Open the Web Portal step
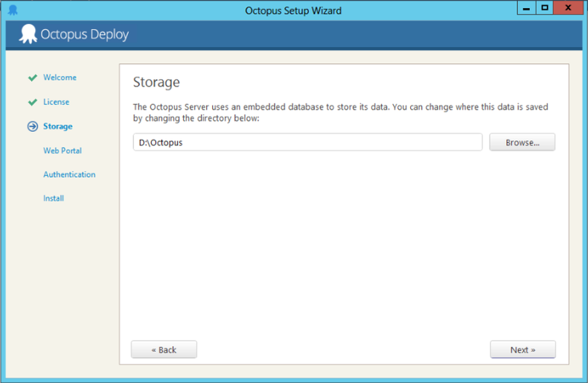The height and width of the screenshot is (383, 588). point(63,151)
